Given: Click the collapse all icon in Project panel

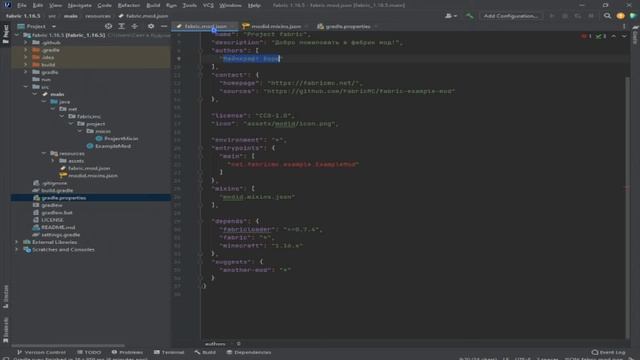Looking at the screenshot, I should [x=135, y=26].
